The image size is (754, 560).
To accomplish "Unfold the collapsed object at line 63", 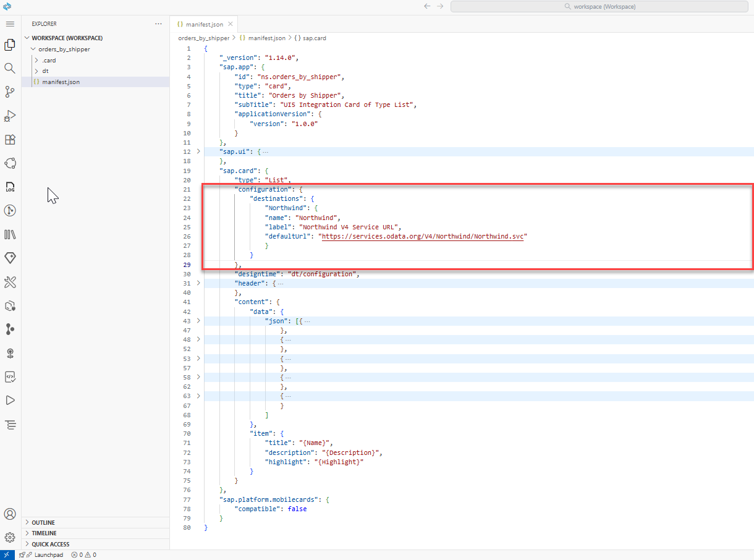I will tap(198, 396).
